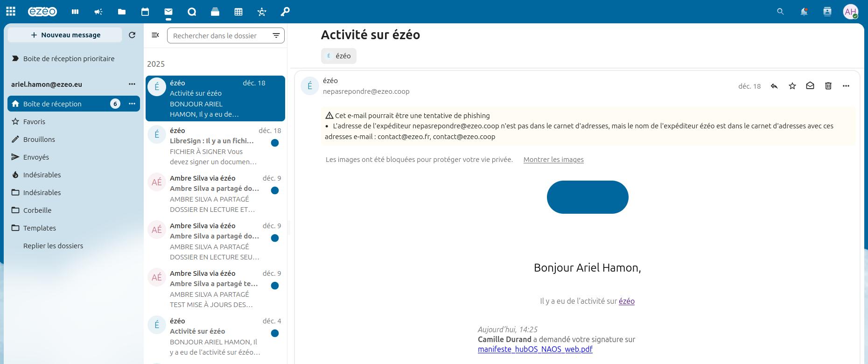
Task: Open the Files folder icon
Action: (x=122, y=12)
